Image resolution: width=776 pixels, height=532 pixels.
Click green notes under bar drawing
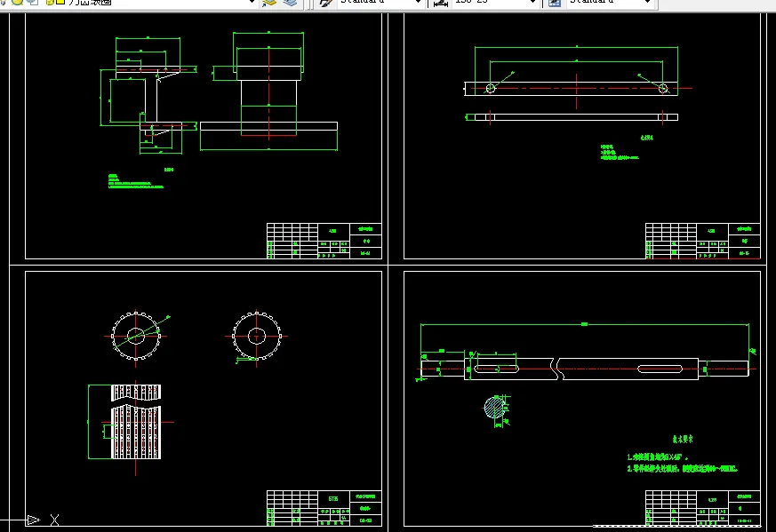(x=620, y=152)
